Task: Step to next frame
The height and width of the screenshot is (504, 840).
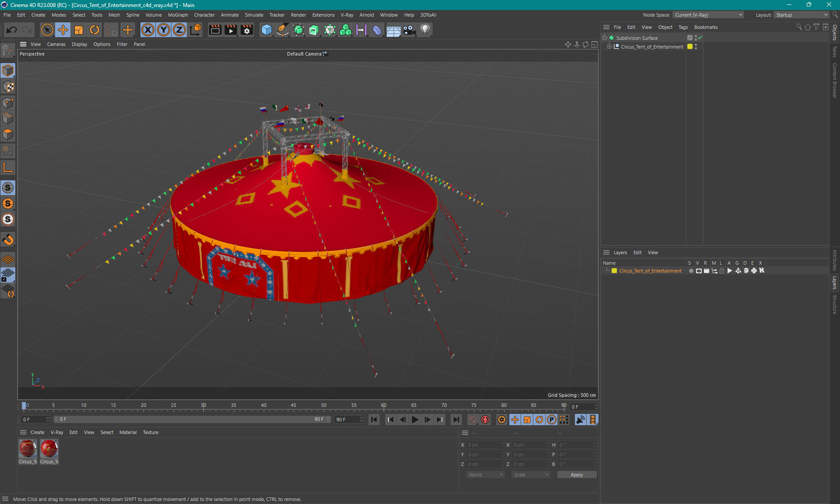Action: click(427, 420)
